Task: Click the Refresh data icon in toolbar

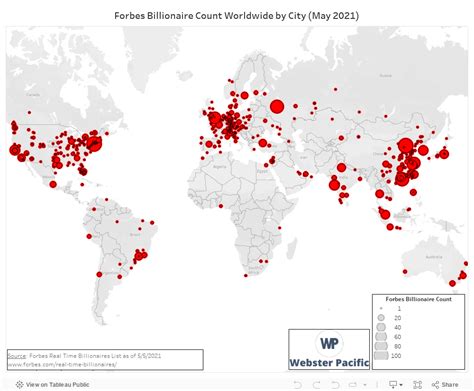Action: tap(353, 384)
